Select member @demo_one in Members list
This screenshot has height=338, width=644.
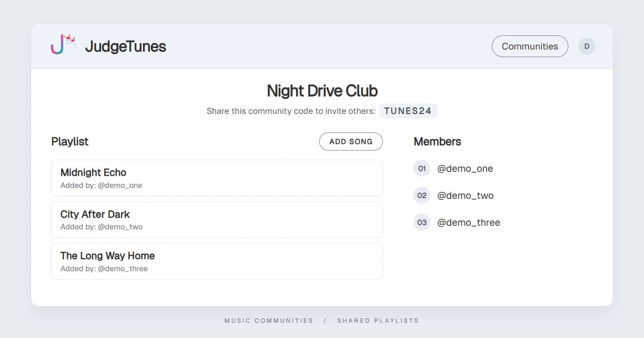tap(465, 169)
